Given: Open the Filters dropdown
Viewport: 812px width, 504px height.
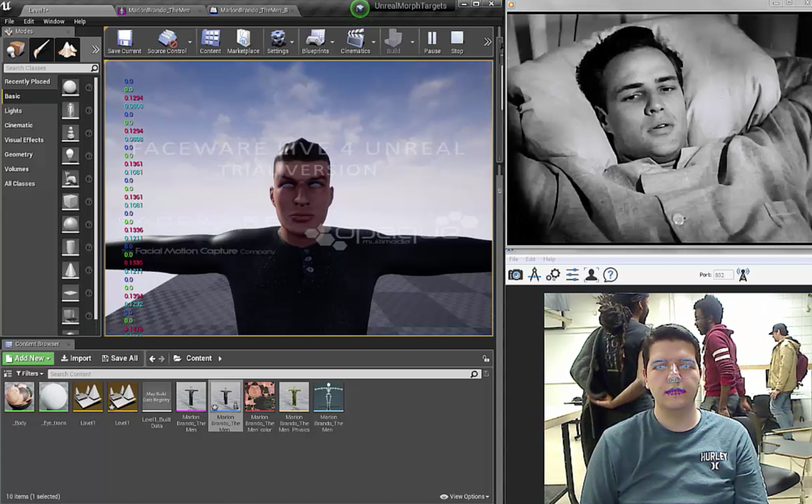Looking at the screenshot, I should click(30, 374).
